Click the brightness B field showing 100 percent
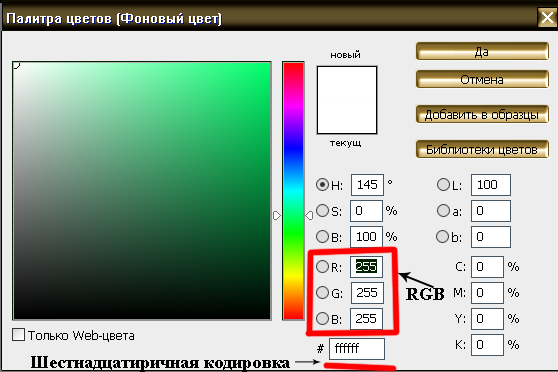Image resolution: width=558 pixels, height=372 pixels. click(367, 237)
